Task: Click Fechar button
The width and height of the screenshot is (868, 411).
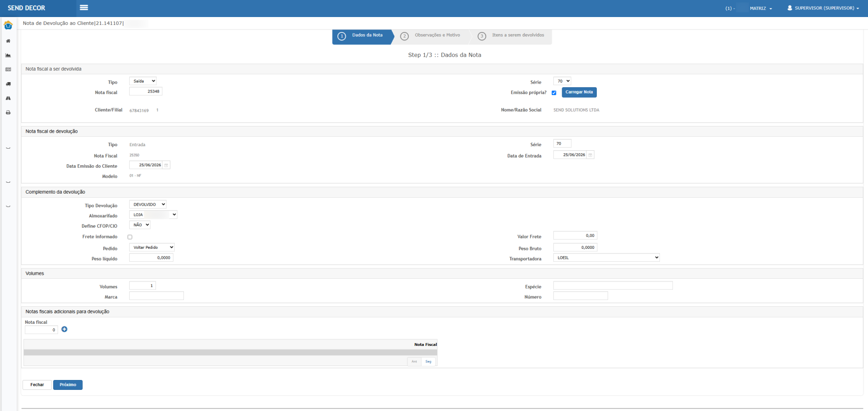Action: [37, 385]
